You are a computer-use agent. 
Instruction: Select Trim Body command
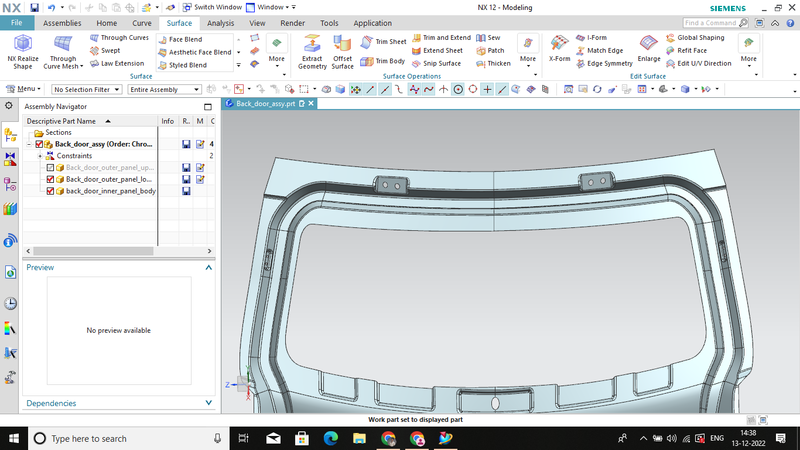tap(383, 61)
